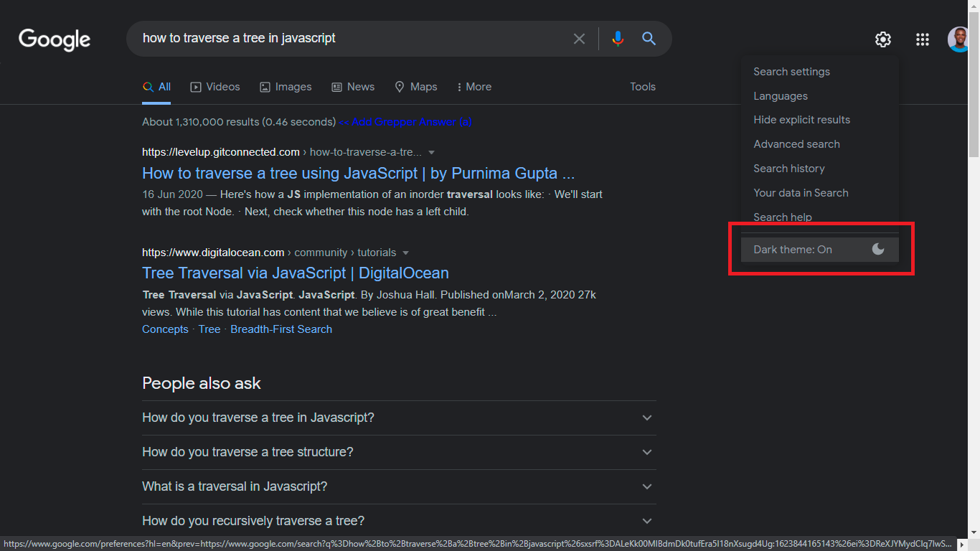Switch to the Images tab
980x551 pixels.
(x=286, y=87)
